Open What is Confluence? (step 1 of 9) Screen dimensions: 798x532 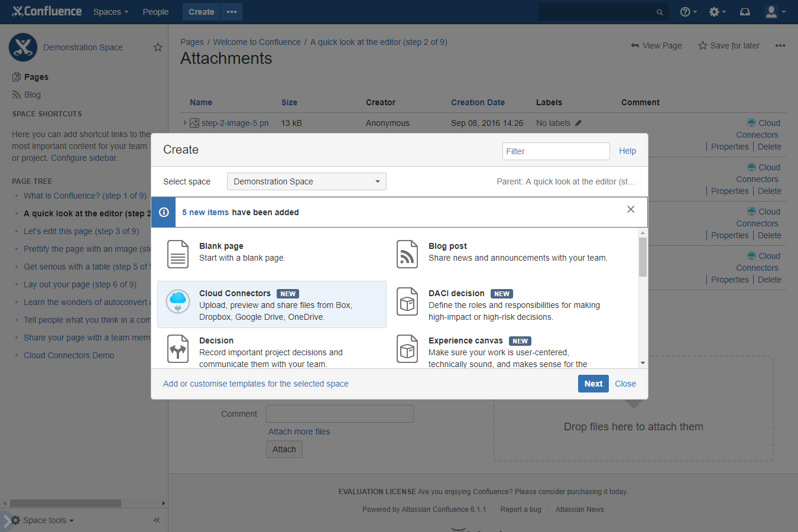[85, 196]
